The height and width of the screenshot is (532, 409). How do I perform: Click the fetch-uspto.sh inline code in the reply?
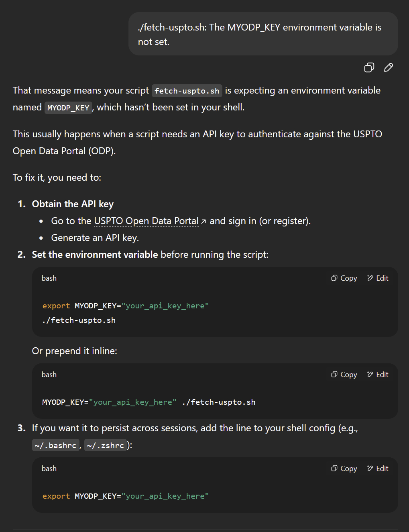pyautogui.click(x=187, y=91)
